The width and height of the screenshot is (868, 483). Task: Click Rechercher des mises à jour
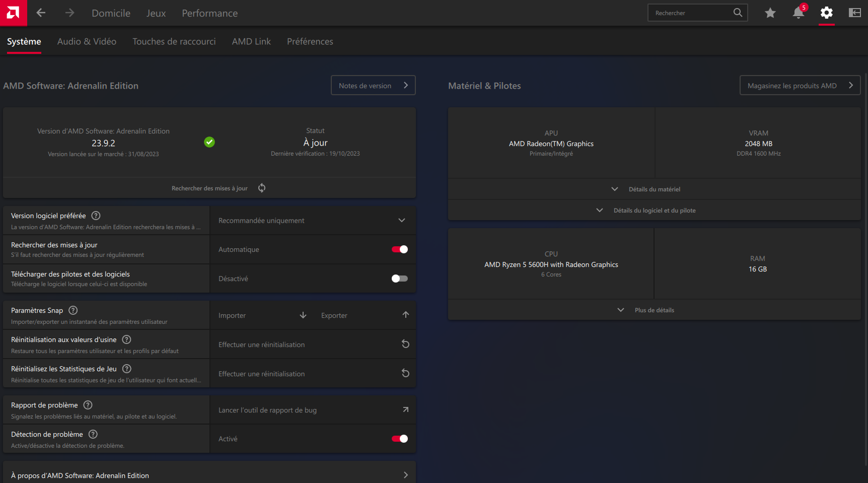point(209,188)
